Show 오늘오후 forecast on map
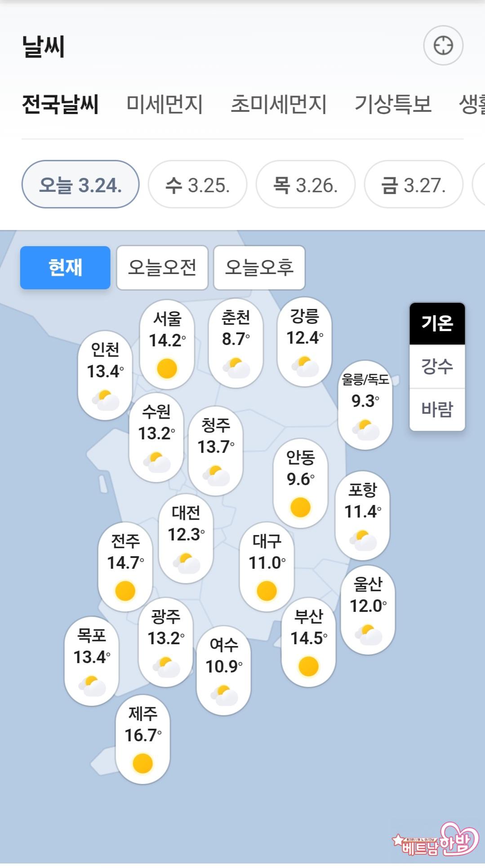 [x=259, y=268]
